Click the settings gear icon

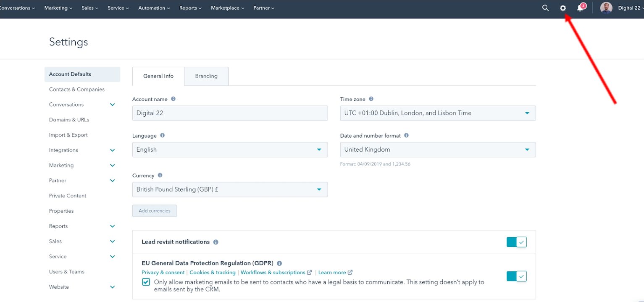(563, 8)
